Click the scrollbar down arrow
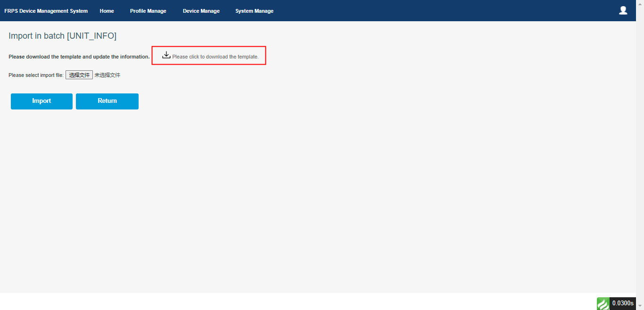The width and height of the screenshot is (644, 310). point(640,306)
